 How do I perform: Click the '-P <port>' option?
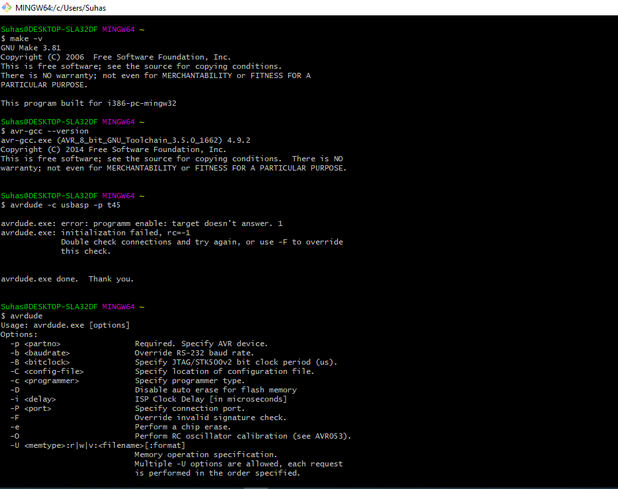point(31,409)
